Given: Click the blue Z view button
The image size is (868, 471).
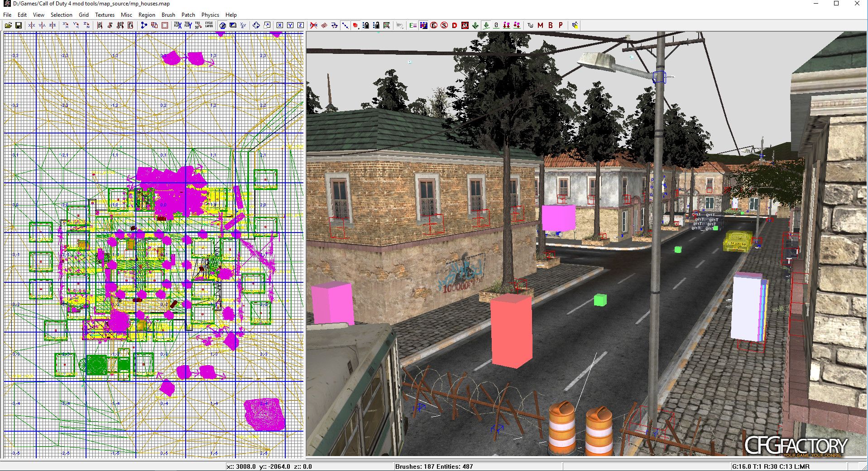Looking at the screenshot, I should (301, 25).
